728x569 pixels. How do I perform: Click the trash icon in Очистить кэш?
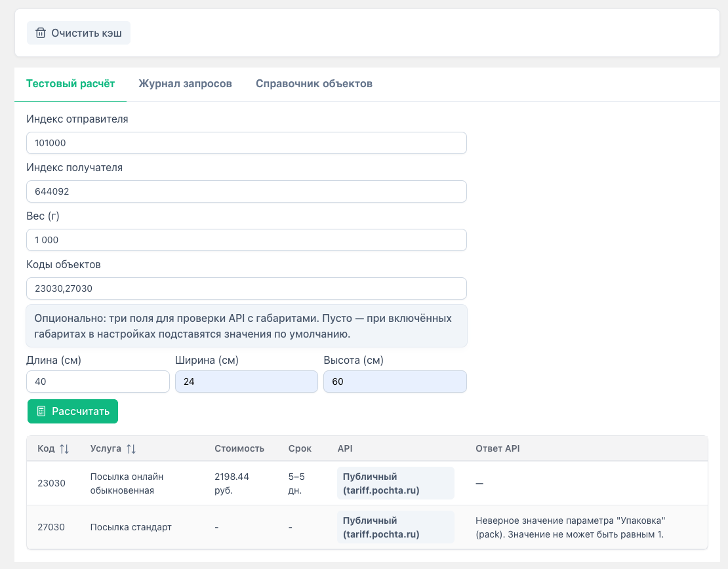tap(41, 33)
